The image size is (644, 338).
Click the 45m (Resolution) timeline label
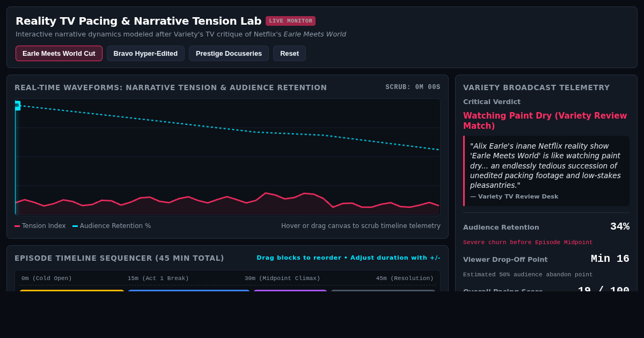point(405,278)
